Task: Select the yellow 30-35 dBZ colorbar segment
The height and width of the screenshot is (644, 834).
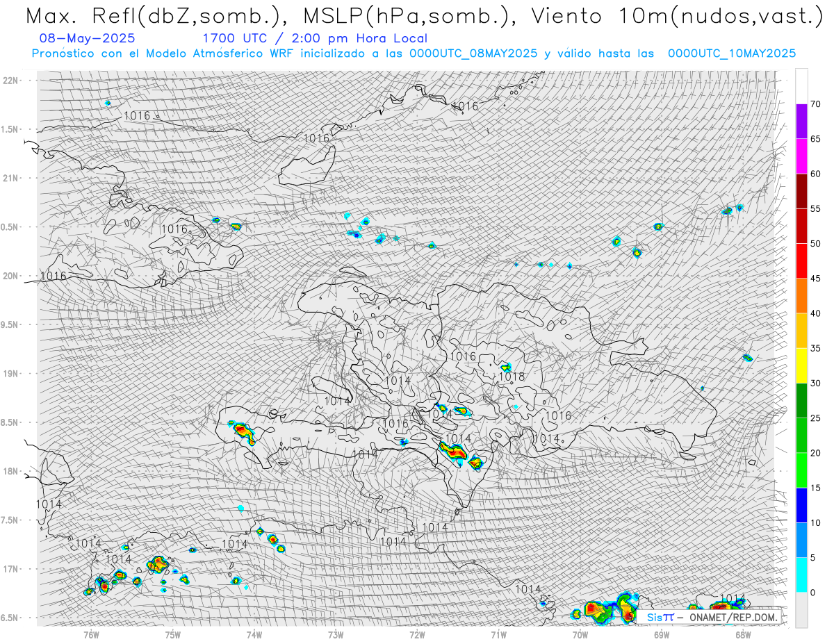Action: (x=801, y=365)
